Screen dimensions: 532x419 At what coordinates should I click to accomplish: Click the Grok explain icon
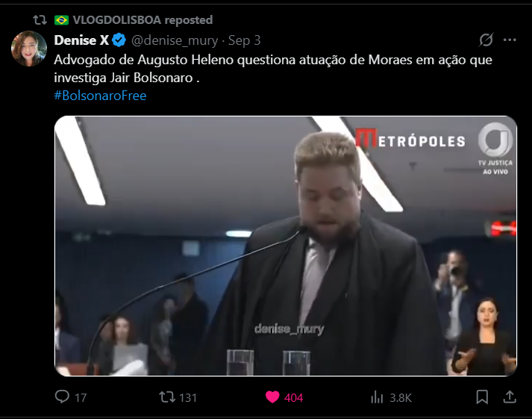[x=486, y=40]
